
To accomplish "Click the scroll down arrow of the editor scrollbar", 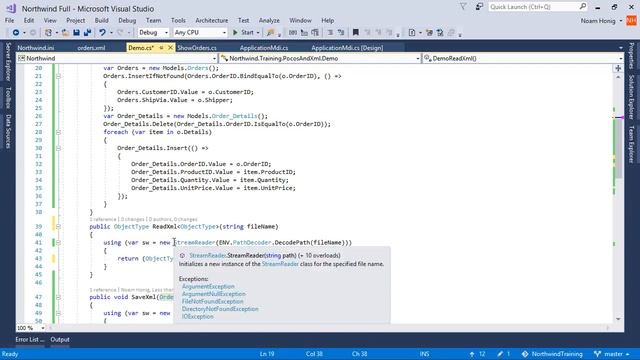I will pyautogui.click(x=618, y=319).
